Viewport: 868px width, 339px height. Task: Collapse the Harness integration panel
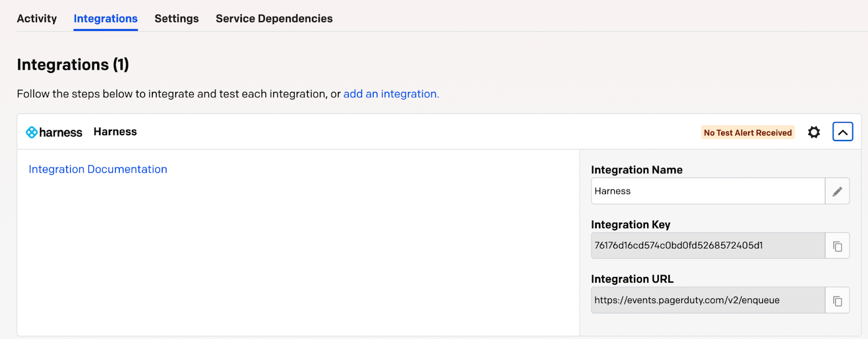[842, 131]
